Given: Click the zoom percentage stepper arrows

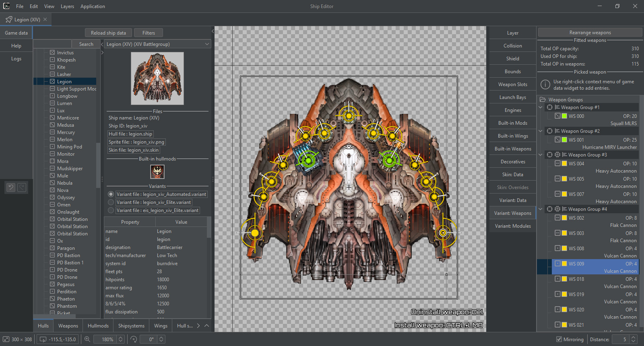Looking at the screenshot, I should click(x=120, y=339).
